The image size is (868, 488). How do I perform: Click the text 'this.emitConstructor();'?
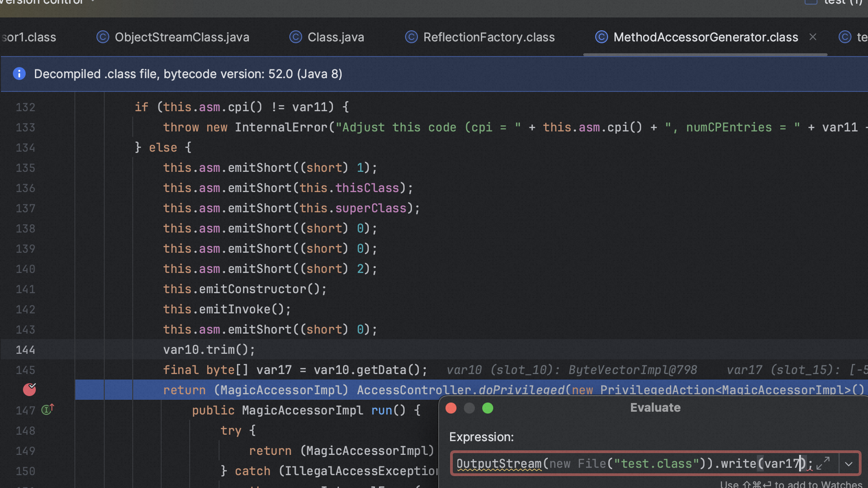point(245,289)
